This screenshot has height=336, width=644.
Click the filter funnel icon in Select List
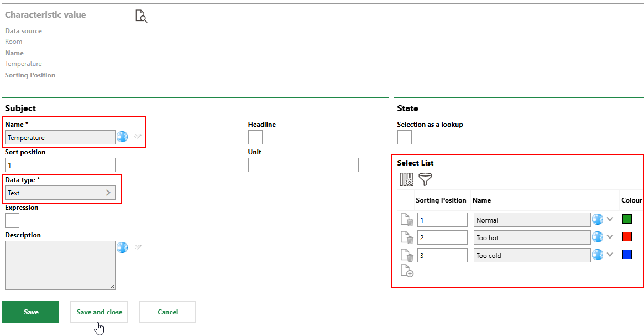(x=425, y=179)
